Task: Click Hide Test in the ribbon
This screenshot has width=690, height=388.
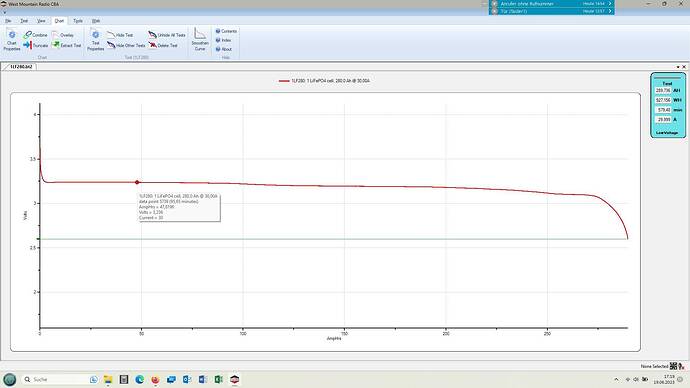Action: tap(120, 35)
